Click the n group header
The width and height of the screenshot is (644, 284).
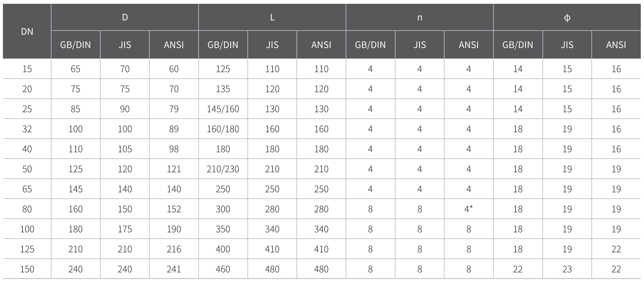click(x=420, y=18)
